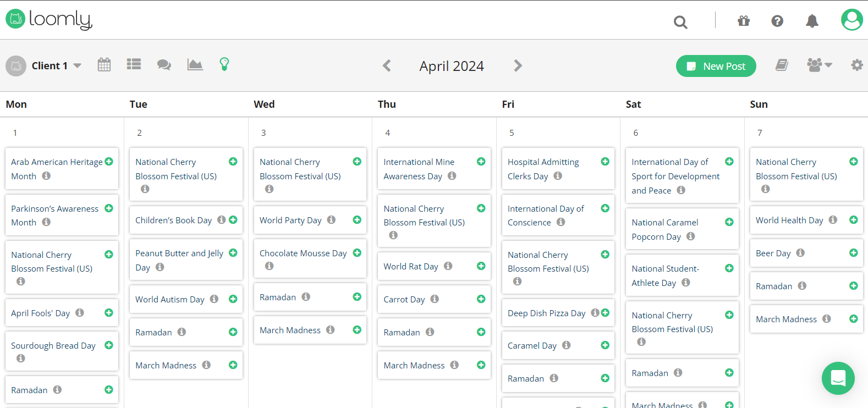Show info for Carrot Day

click(435, 299)
